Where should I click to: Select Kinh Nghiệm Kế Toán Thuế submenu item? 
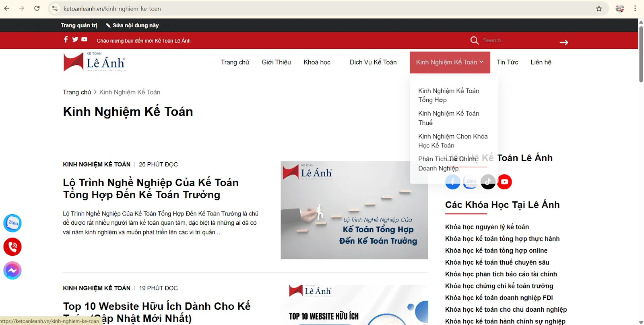[x=448, y=118]
